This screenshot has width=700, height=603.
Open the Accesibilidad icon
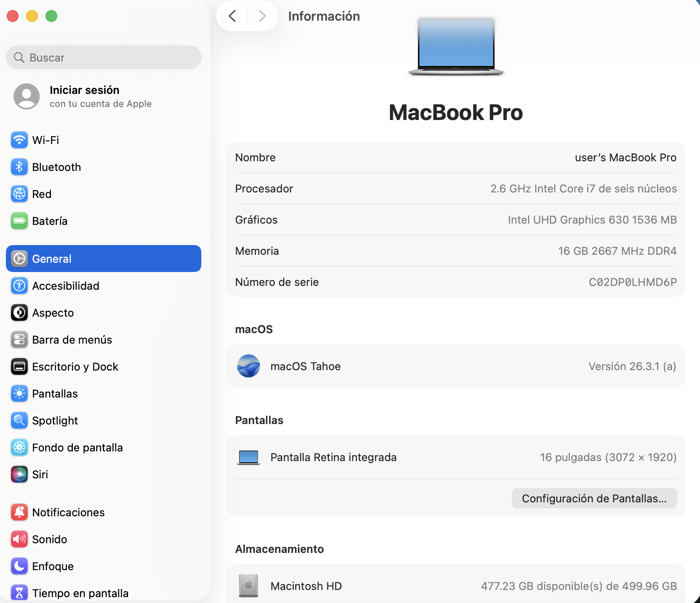pos(19,286)
